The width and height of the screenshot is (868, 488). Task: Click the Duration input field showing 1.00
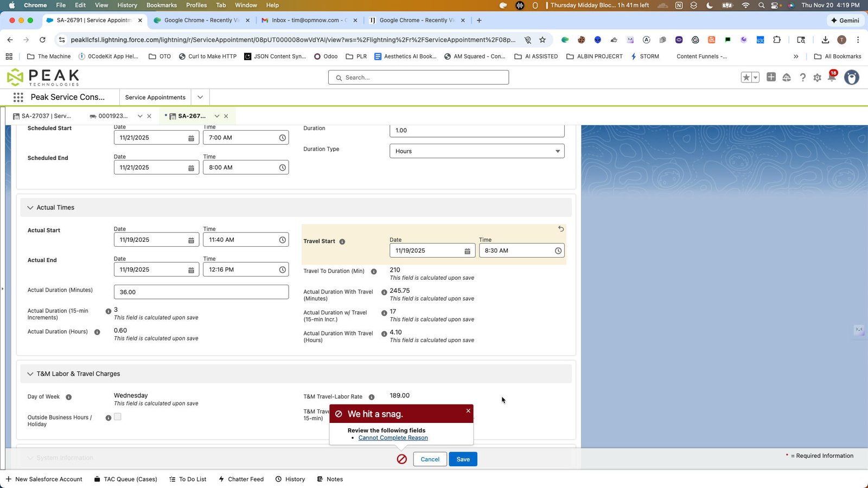(x=477, y=131)
